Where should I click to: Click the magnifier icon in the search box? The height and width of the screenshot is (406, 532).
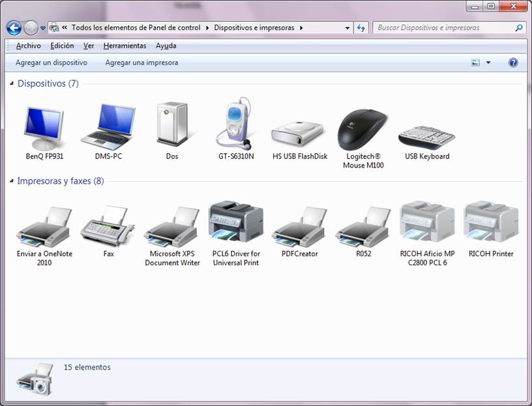(519, 28)
